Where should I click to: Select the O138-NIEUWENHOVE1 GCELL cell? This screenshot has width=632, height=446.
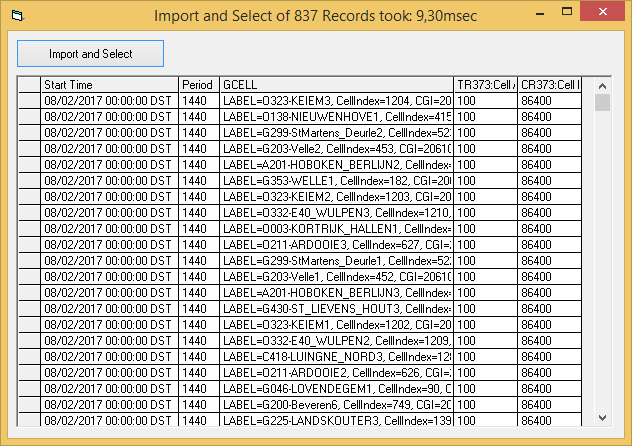pyautogui.click(x=336, y=117)
